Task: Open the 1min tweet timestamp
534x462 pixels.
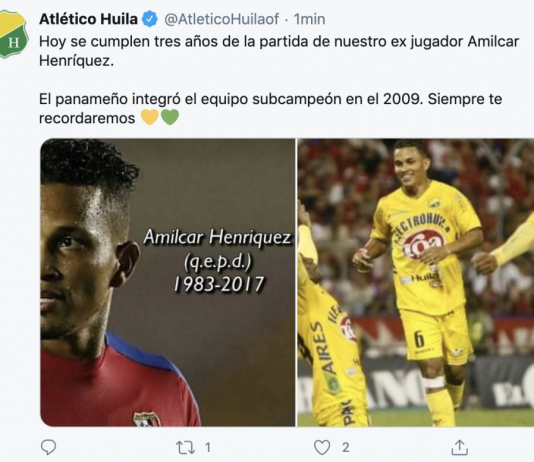Action: tap(309, 19)
